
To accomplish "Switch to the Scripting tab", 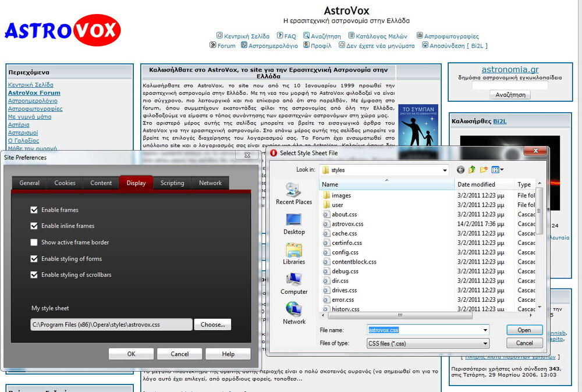I will coord(172,183).
